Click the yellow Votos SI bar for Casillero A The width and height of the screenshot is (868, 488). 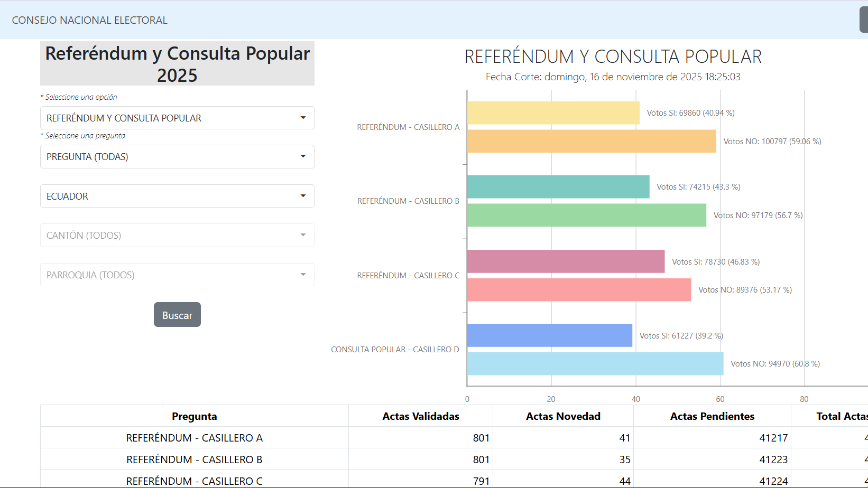click(553, 113)
